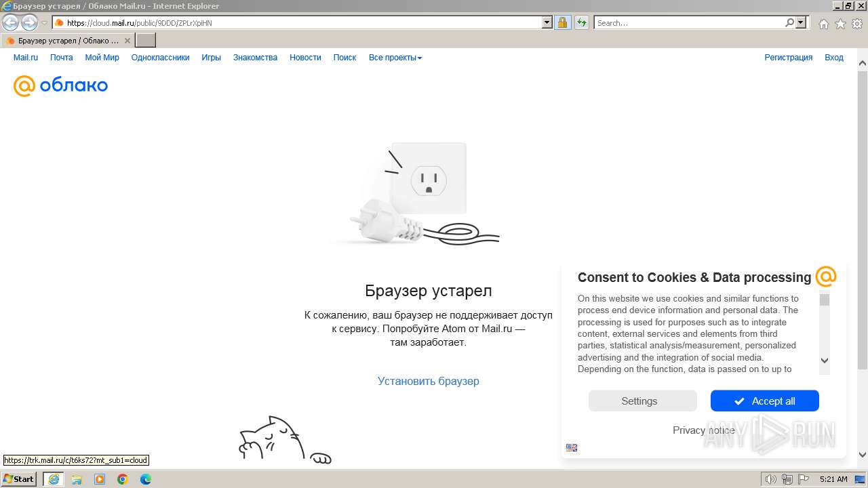Click the volume speaker tray icon
Image resolution: width=868 pixels, height=488 pixels.
[771, 479]
